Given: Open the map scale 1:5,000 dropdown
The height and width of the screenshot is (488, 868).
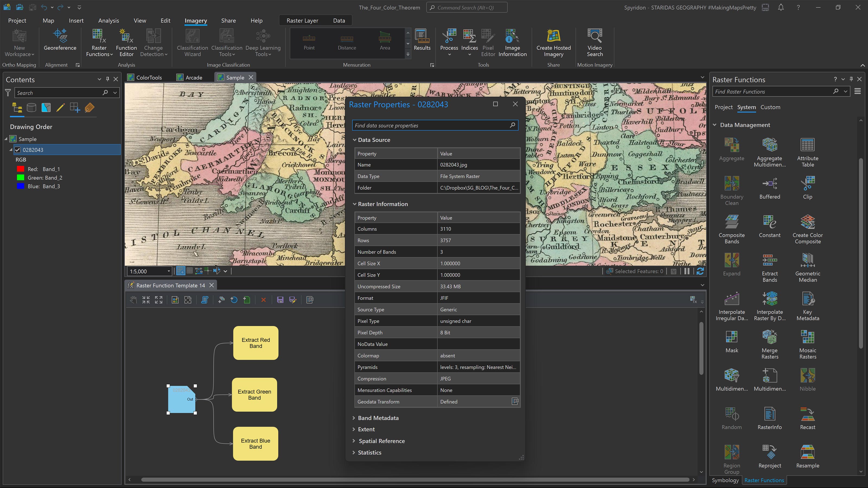Looking at the screenshot, I should [x=169, y=271].
